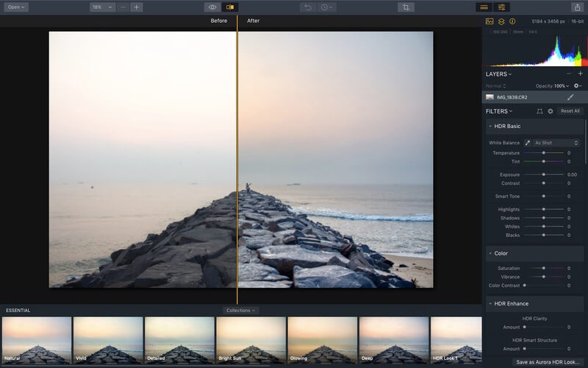Click the Tint slider
This screenshot has width=588, height=368.
[543, 161]
